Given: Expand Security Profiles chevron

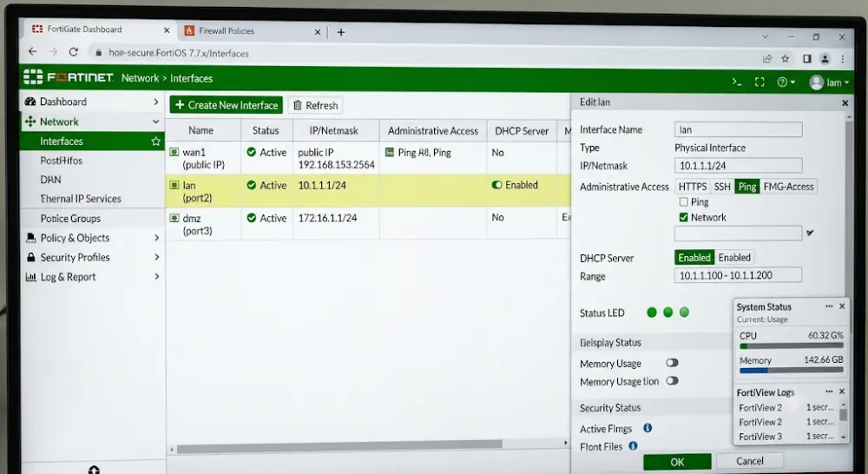Looking at the screenshot, I should pyautogui.click(x=156, y=257).
